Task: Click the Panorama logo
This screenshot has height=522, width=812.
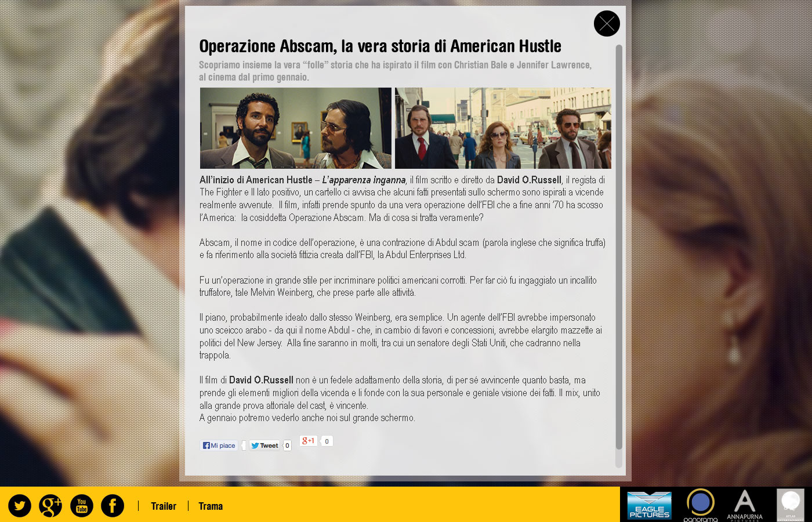Action: [x=701, y=506]
